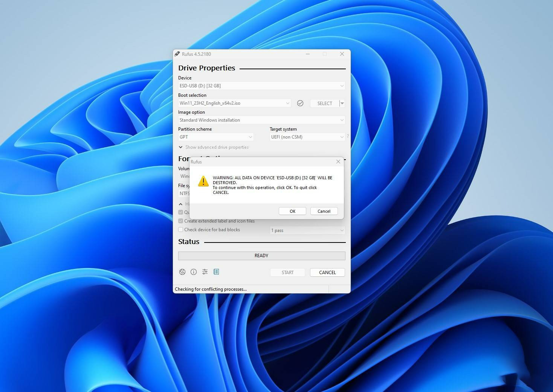Open the Image option dropdown
The width and height of the screenshot is (553, 392).
pos(262,120)
